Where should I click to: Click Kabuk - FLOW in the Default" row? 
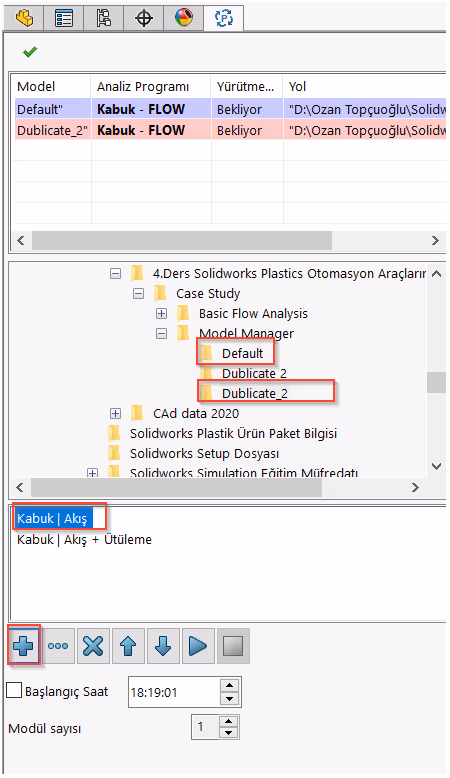pyautogui.click(x=141, y=109)
